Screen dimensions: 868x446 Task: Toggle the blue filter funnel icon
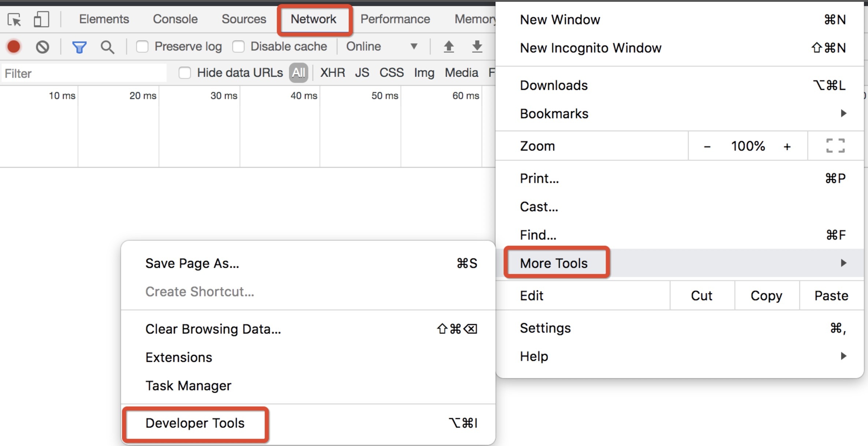tap(79, 47)
